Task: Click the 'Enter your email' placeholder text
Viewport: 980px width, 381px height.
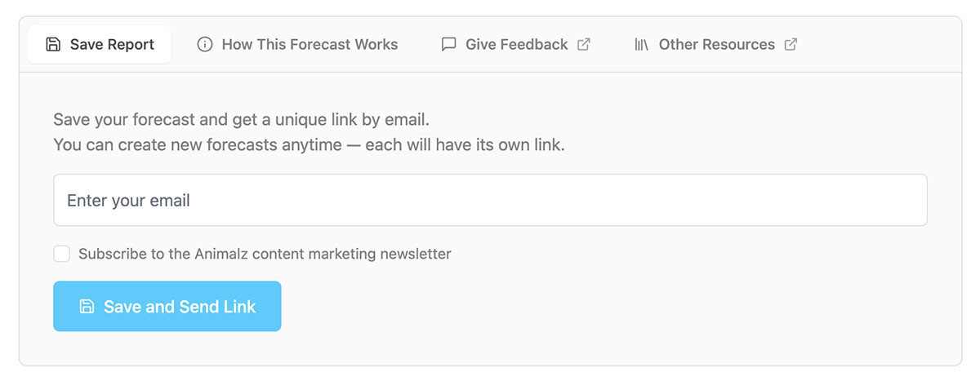Action: pyautogui.click(x=128, y=200)
